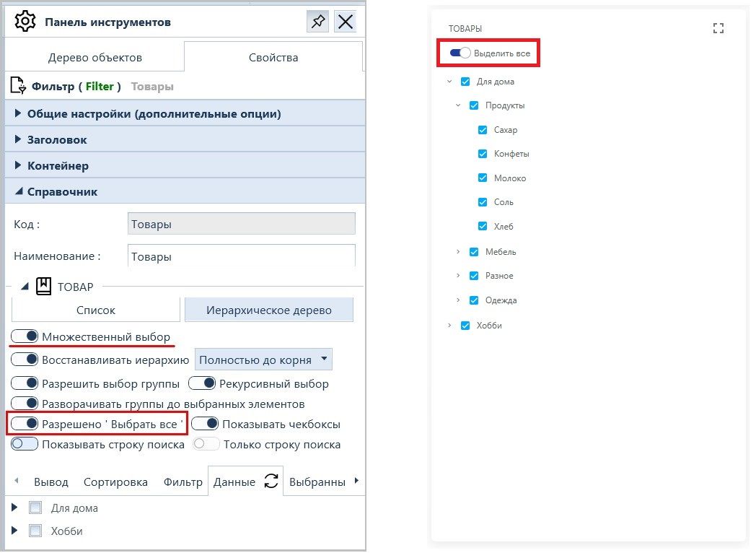Select the Иерархическое дерево view button
This screenshot has width=756, height=553.
coord(269,310)
